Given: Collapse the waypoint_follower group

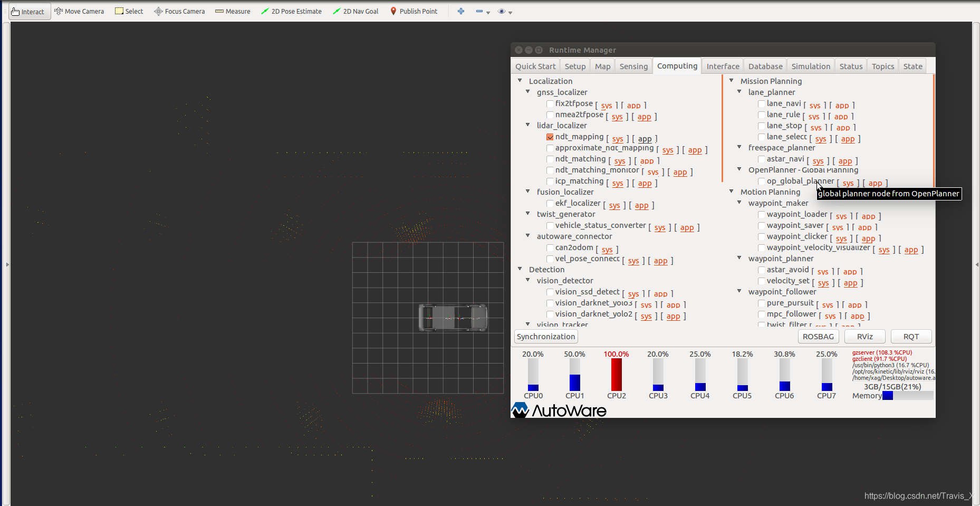Looking at the screenshot, I should click(x=739, y=291).
